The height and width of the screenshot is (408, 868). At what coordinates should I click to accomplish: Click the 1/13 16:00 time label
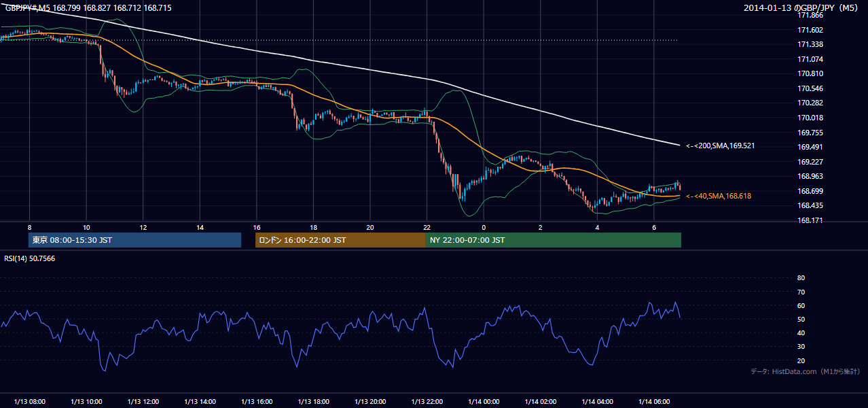pyautogui.click(x=256, y=402)
